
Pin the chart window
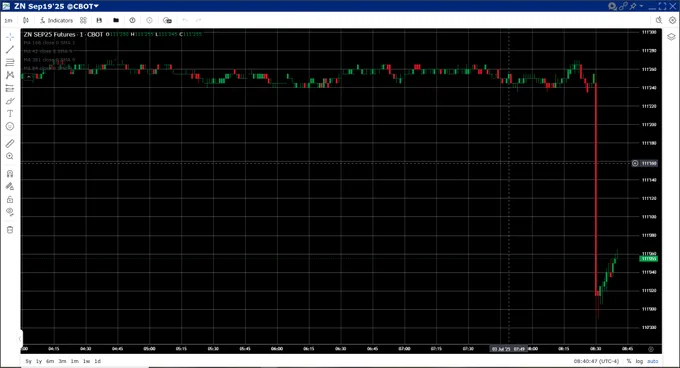coord(633,6)
